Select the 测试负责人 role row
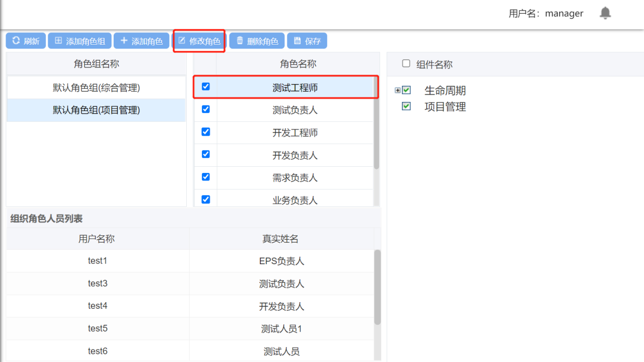The height and width of the screenshot is (362, 644). click(x=294, y=110)
